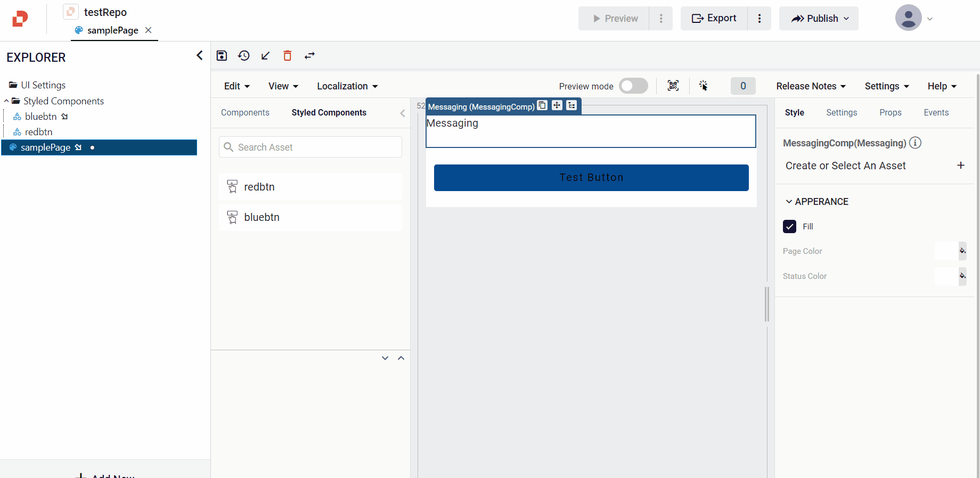Click the Export button
980x478 pixels.
(x=714, y=19)
